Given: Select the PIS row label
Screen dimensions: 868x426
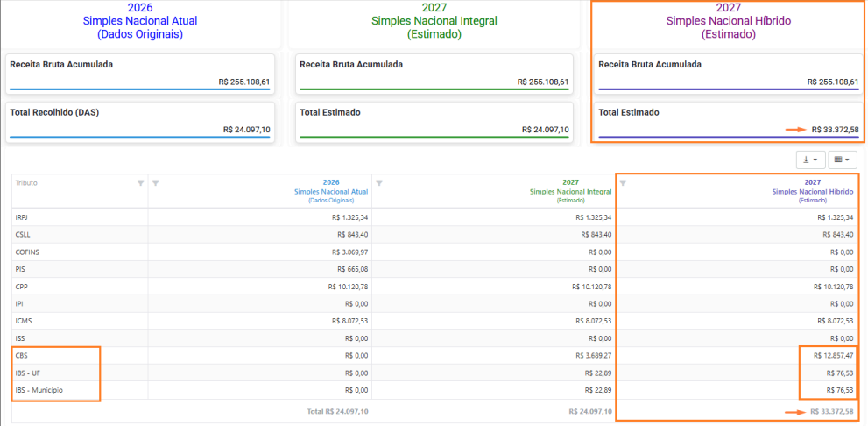Looking at the screenshot, I should coord(19,269).
